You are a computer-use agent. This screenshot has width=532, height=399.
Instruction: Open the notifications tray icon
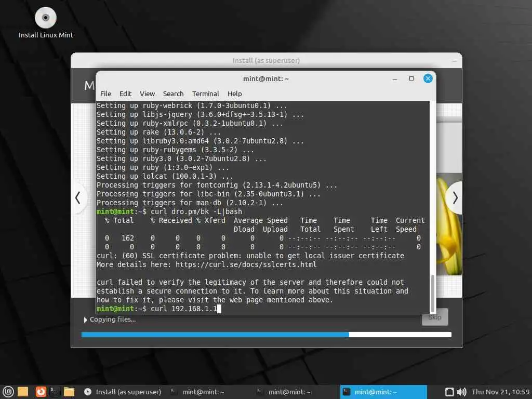coord(449,392)
